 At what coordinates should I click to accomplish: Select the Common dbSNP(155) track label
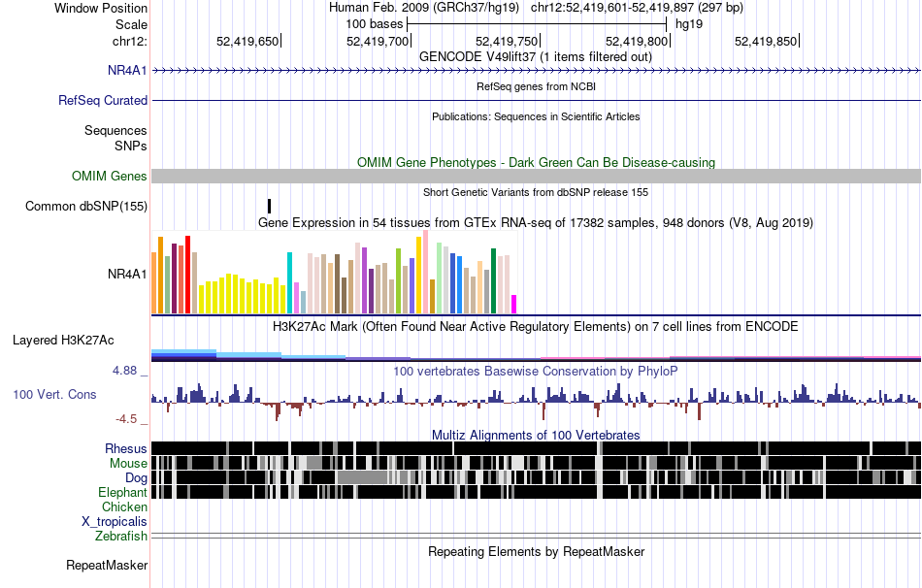click(86, 207)
